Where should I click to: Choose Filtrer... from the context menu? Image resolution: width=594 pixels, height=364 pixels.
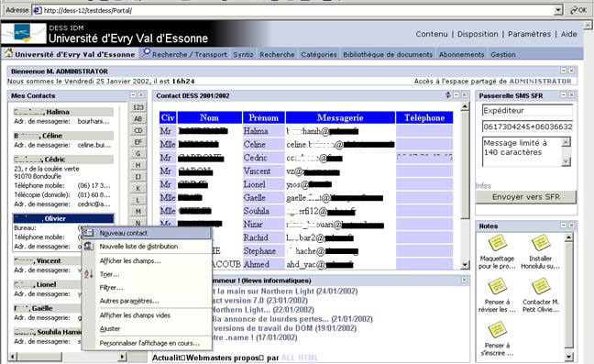pyautogui.click(x=147, y=288)
